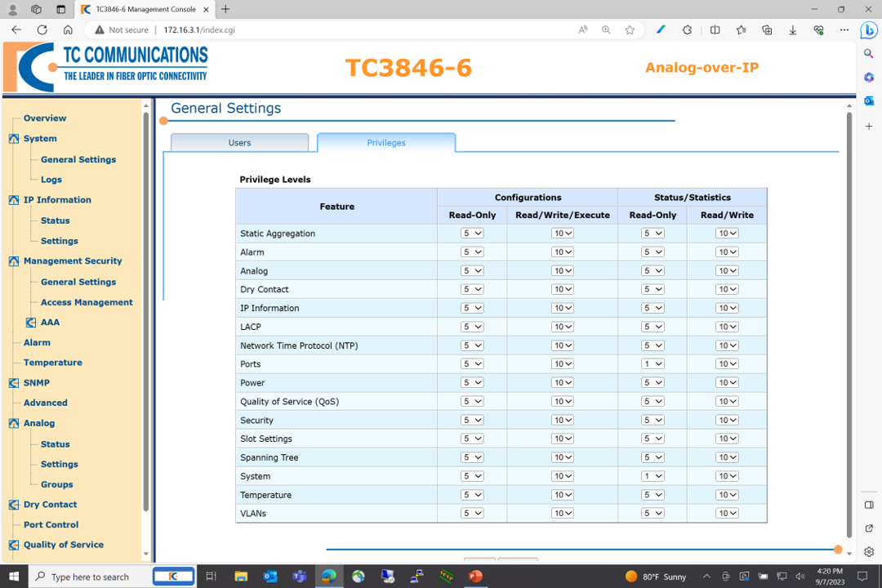This screenshot has height=588, width=882.
Task: Add page to favorites star icon
Action: click(x=630, y=30)
